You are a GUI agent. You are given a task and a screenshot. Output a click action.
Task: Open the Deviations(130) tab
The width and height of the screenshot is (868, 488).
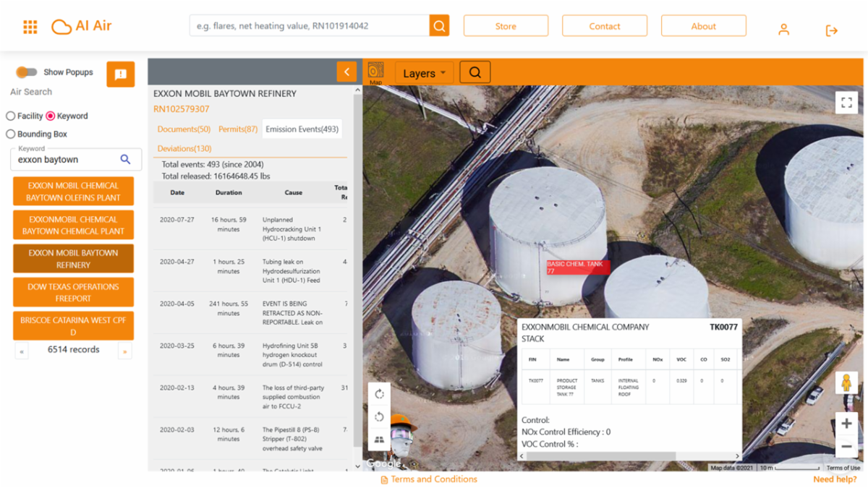184,148
